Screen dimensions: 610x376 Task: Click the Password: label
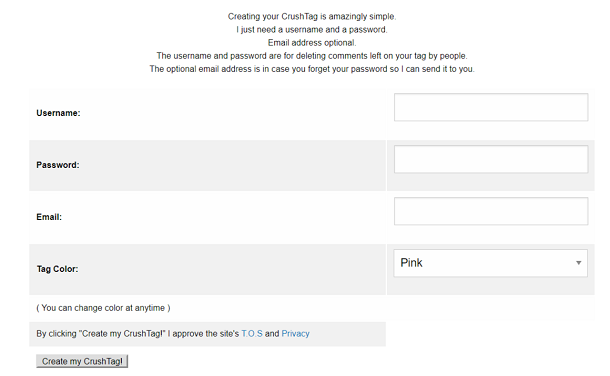click(58, 165)
